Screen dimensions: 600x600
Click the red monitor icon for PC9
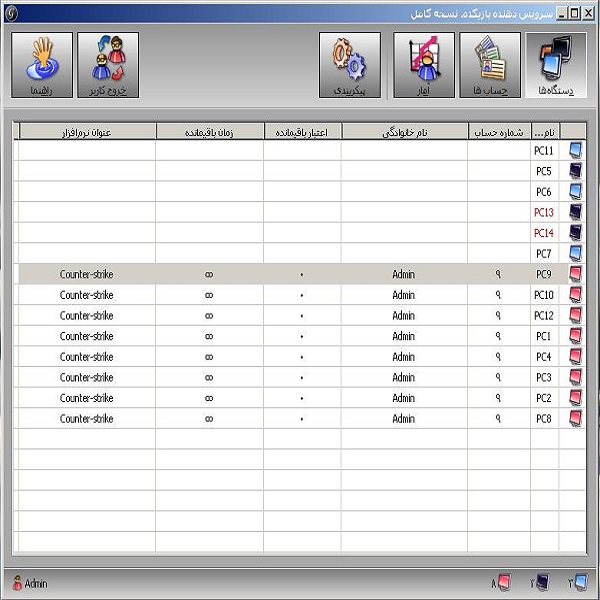575,274
